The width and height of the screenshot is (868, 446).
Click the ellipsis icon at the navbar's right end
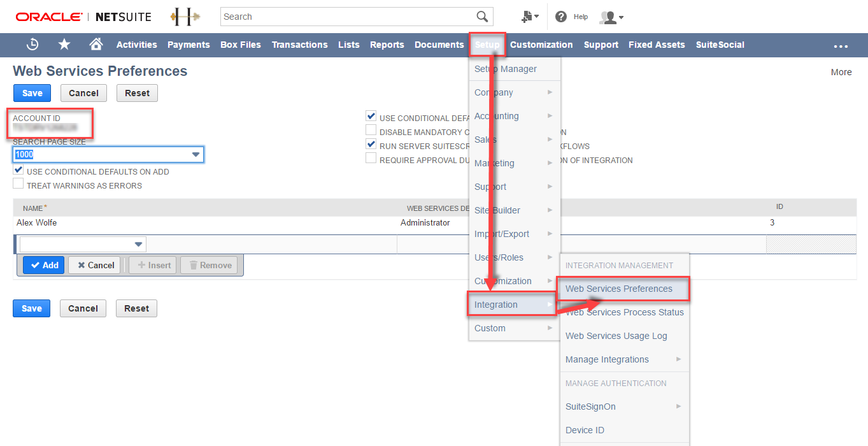pos(841,45)
